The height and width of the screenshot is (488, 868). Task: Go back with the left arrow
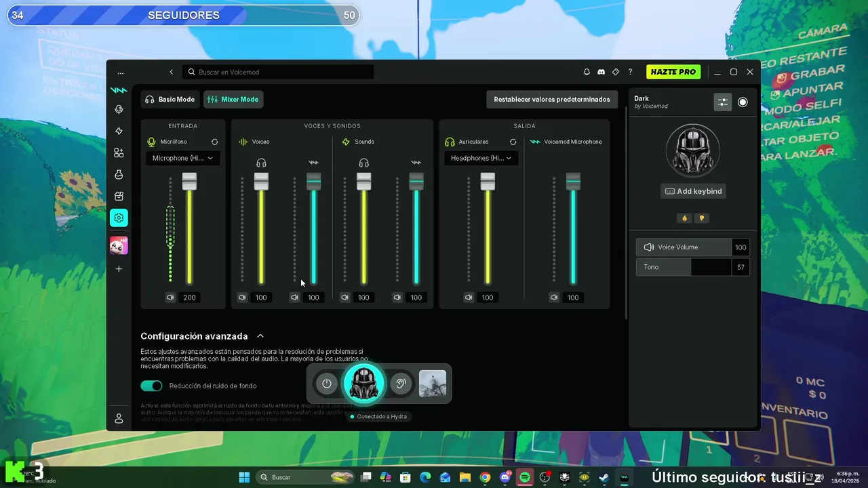tap(172, 72)
